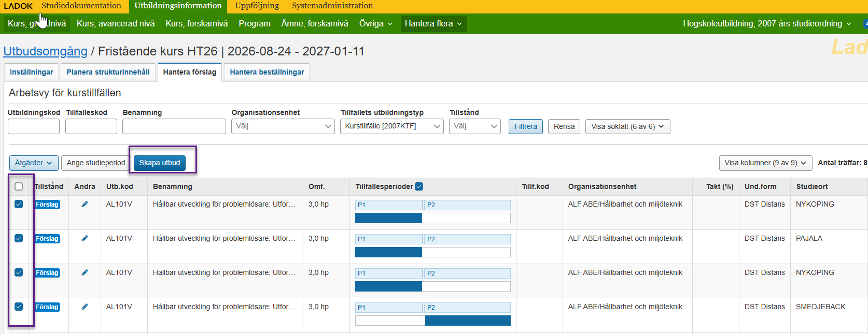Expand the Visa kolumner (9 av 9) dropdown

click(765, 163)
